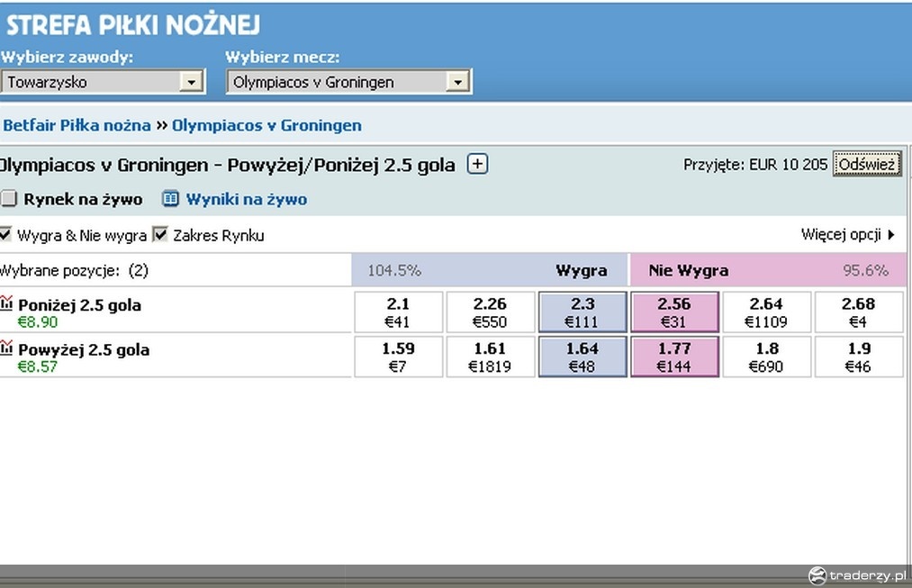Expand the Więcej opcji menu
Screen dimensions: 912x588
(848, 234)
